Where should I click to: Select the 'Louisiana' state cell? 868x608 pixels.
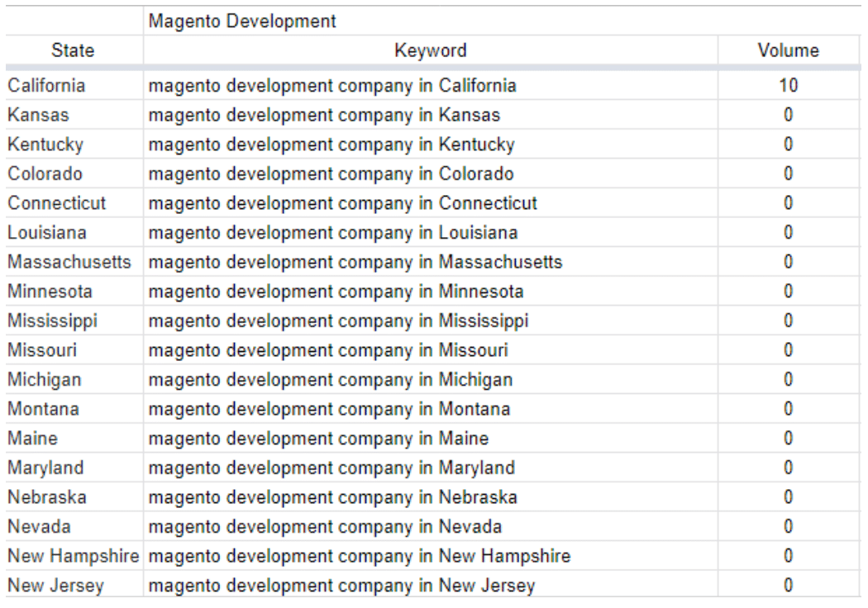pos(74,232)
